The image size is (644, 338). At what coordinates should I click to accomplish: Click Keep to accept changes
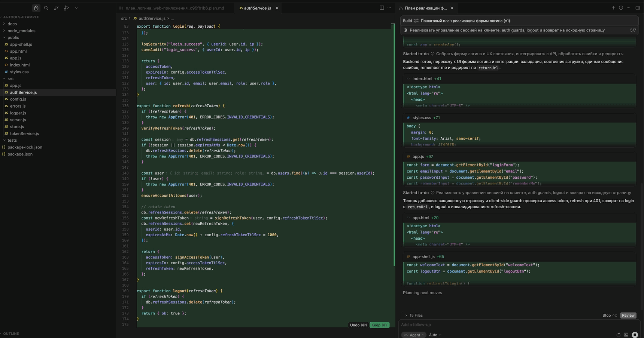(x=379, y=325)
